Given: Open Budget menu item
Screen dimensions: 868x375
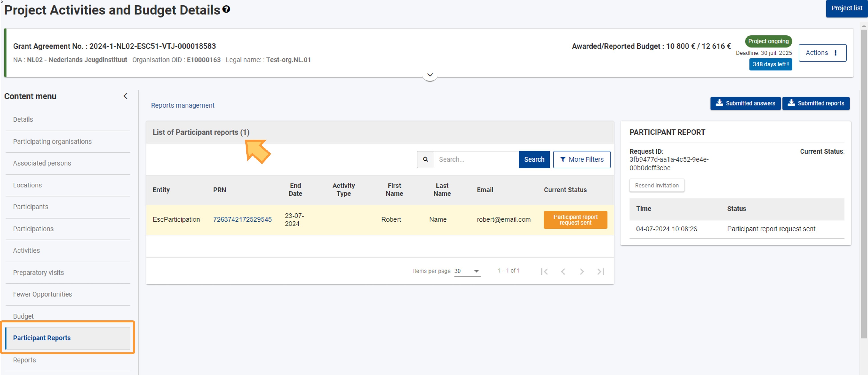Looking at the screenshot, I should (x=68, y=316).
